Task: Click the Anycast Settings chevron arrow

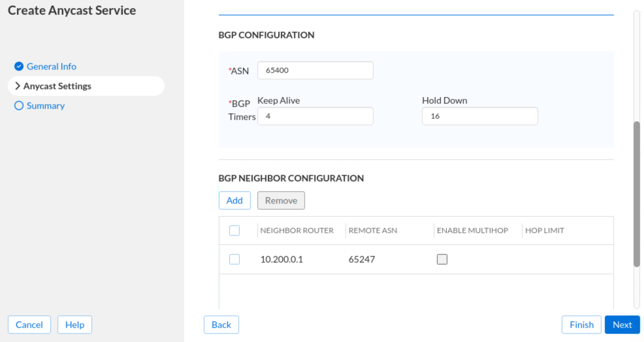Action: coord(18,86)
